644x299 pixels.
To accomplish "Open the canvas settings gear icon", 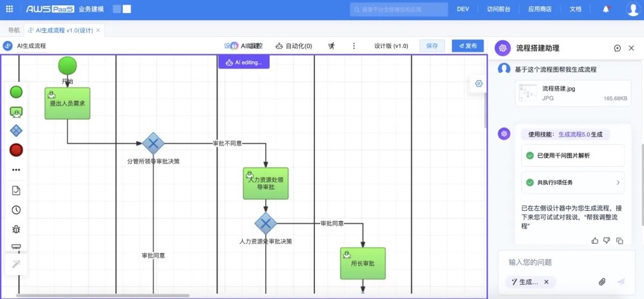I will (479, 84).
